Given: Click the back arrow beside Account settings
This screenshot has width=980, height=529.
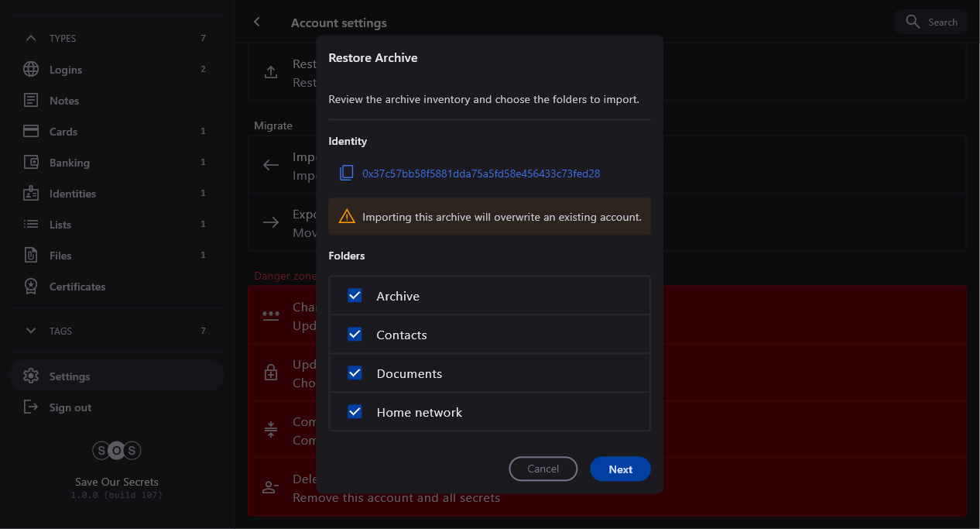Looking at the screenshot, I should [257, 22].
